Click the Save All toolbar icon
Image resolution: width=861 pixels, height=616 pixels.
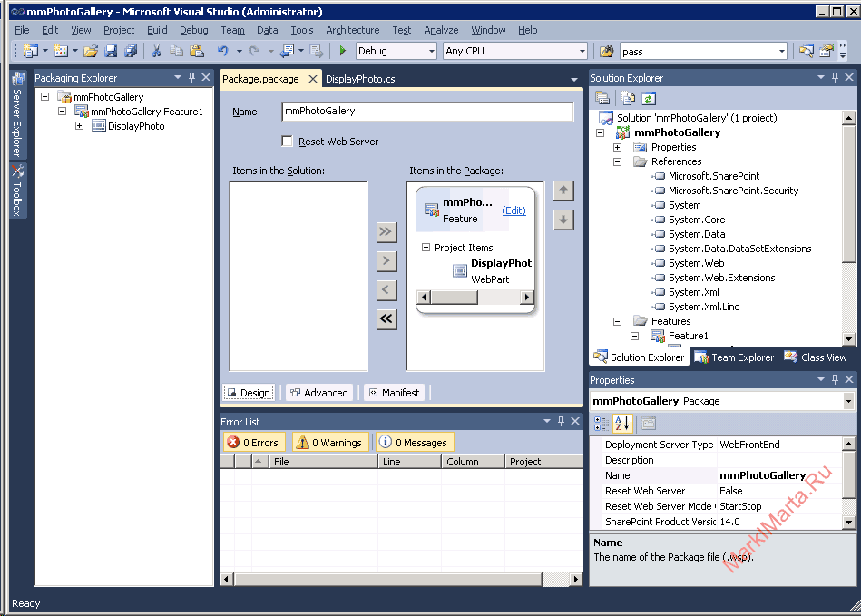tap(131, 51)
